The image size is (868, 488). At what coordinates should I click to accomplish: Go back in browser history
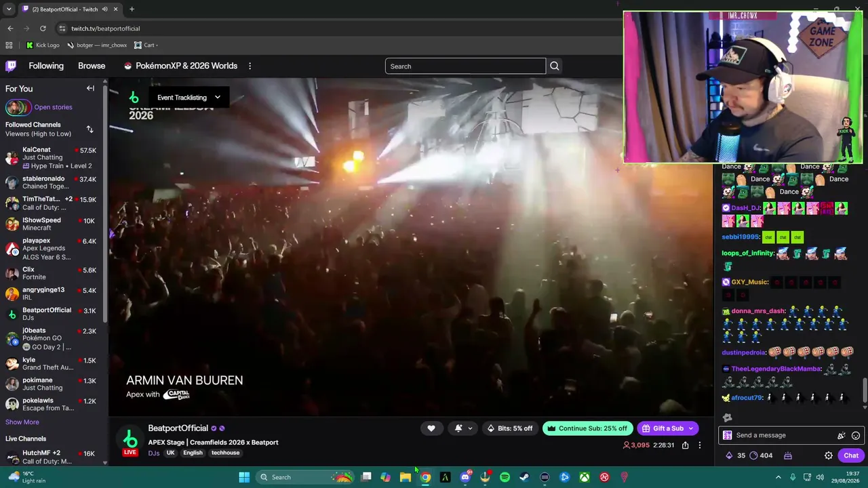(10, 28)
